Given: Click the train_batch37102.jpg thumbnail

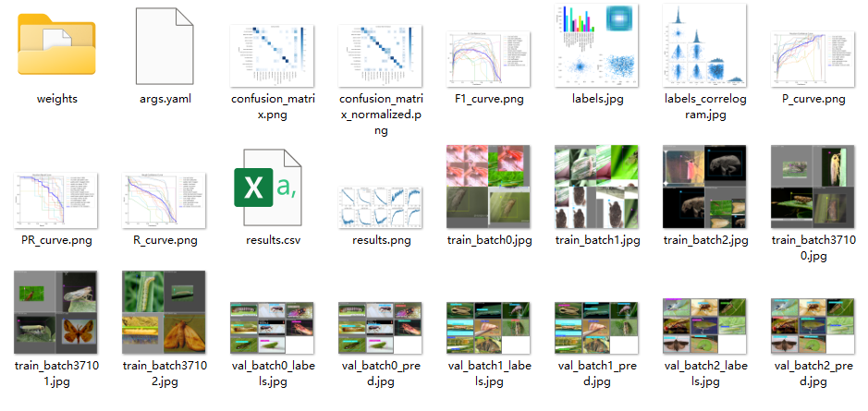Looking at the screenshot, I should (164, 312).
